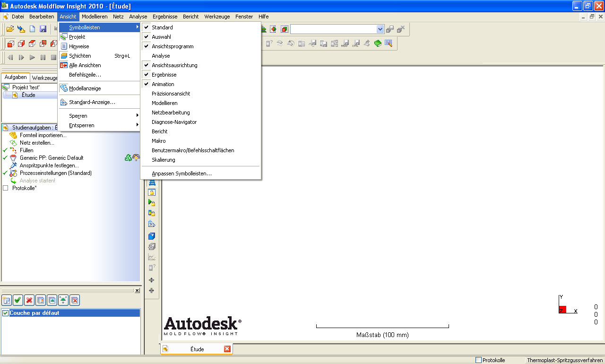Click the red arrow dashed-box selection icon
The height and width of the screenshot is (364, 605).
coord(273,29)
